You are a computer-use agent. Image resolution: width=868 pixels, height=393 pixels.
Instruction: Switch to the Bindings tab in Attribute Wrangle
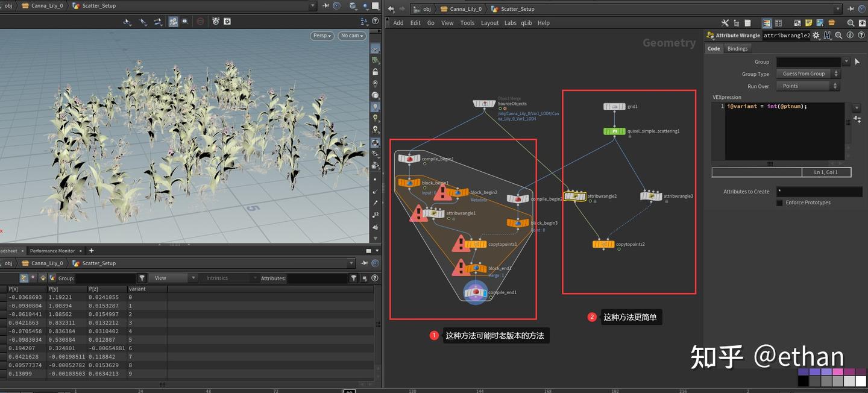tap(737, 48)
